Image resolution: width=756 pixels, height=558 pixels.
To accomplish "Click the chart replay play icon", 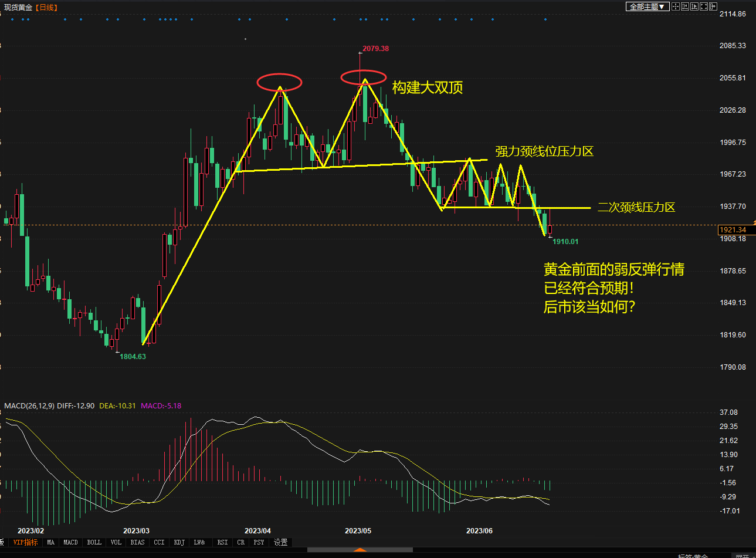I will (x=694, y=6).
